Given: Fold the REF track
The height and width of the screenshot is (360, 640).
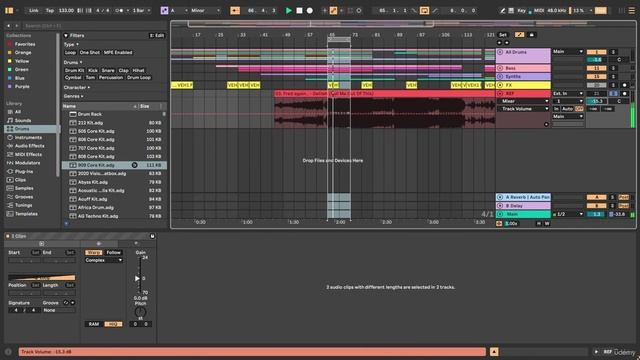Looking at the screenshot, I should [500, 94].
